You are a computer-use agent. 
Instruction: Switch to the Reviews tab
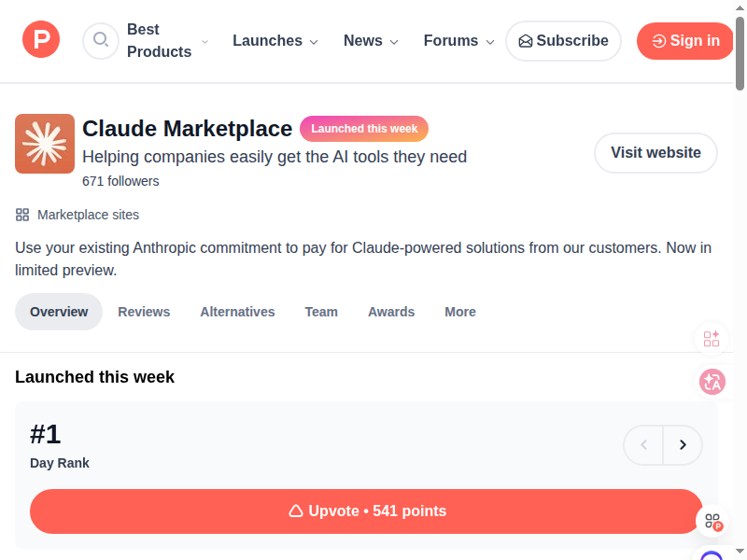click(x=144, y=312)
